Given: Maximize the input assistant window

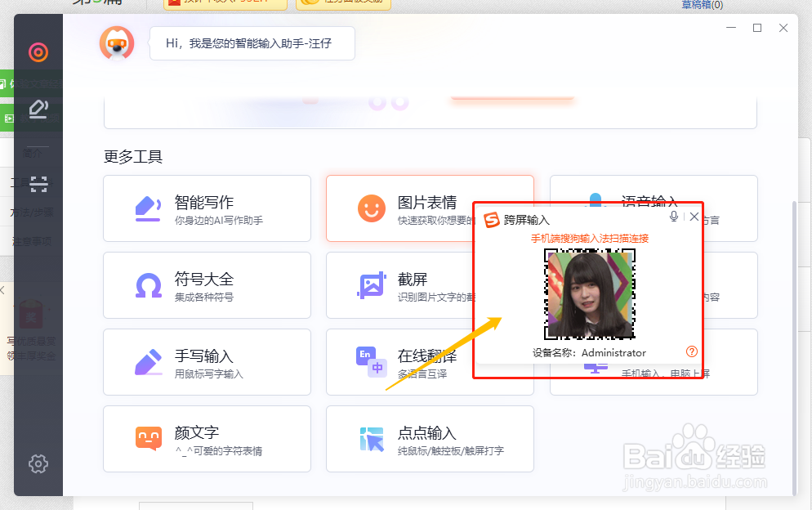Looking at the screenshot, I should [x=757, y=28].
